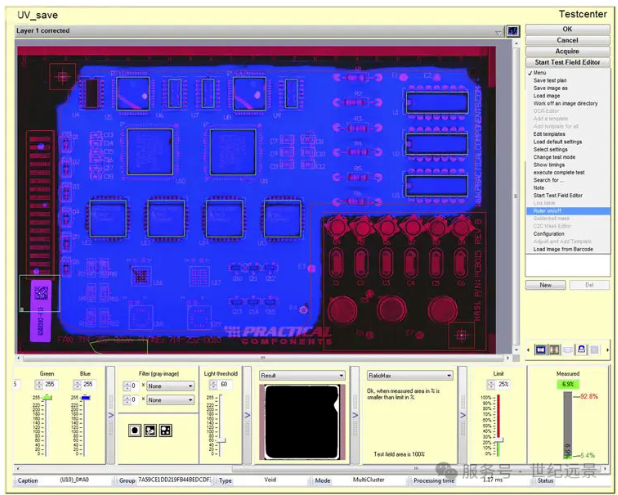Click the New button
Image resolution: width=618 pixels, height=495 pixels.
pyautogui.click(x=546, y=285)
